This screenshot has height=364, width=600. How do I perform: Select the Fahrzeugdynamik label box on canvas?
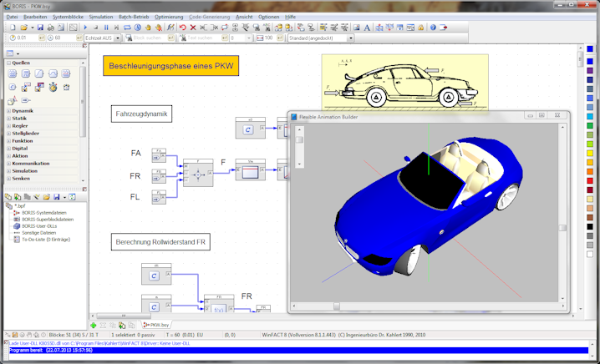click(141, 114)
